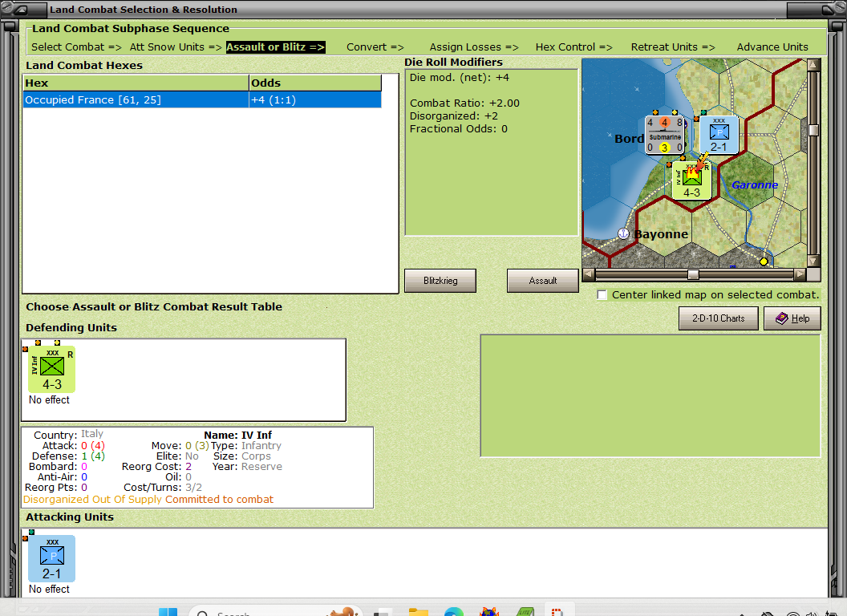This screenshot has height=616, width=847.
Task: Click the Submarine unit counter near Bordeaux
Action: coord(665,136)
